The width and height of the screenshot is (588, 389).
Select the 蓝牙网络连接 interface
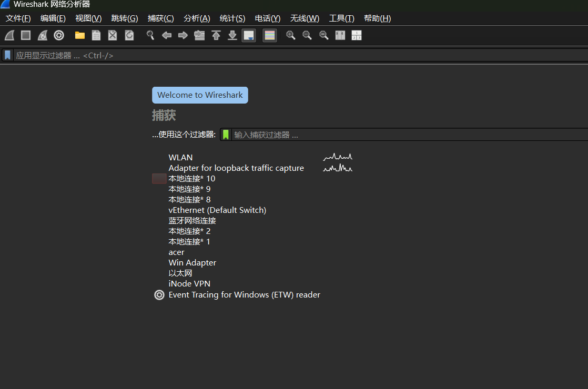point(192,220)
